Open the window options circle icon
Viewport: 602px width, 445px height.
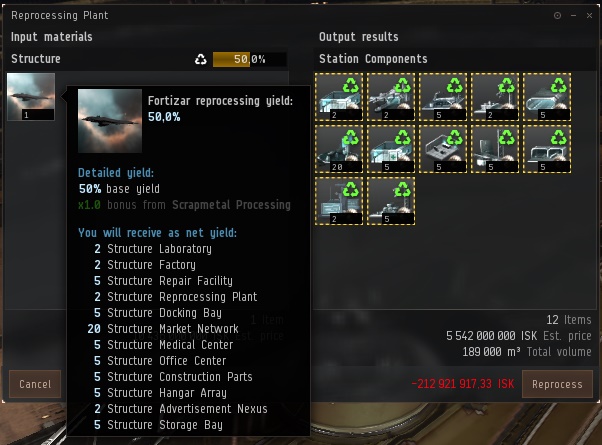click(x=557, y=15)
